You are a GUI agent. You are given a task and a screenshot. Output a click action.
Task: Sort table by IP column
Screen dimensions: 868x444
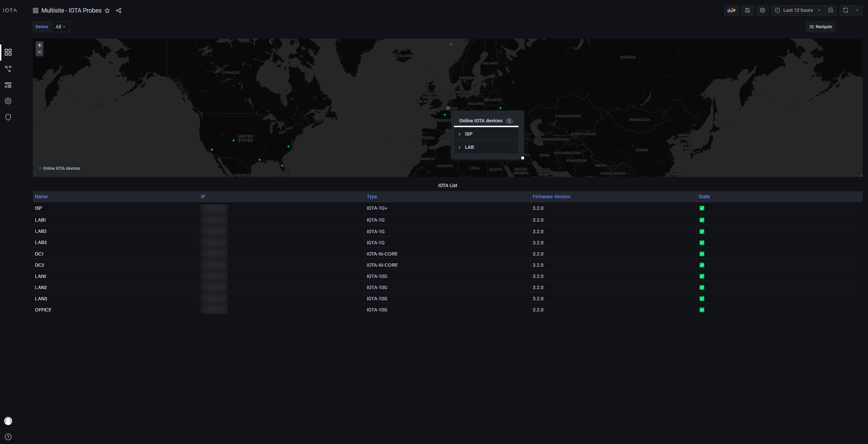tap(203, 197)
